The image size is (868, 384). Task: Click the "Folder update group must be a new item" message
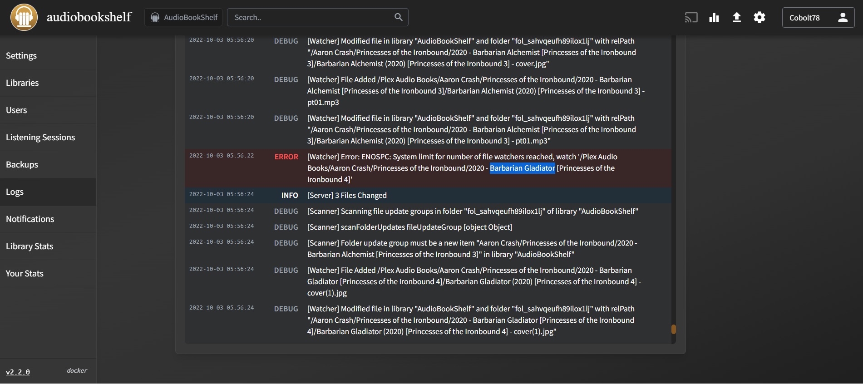[472, 249]
